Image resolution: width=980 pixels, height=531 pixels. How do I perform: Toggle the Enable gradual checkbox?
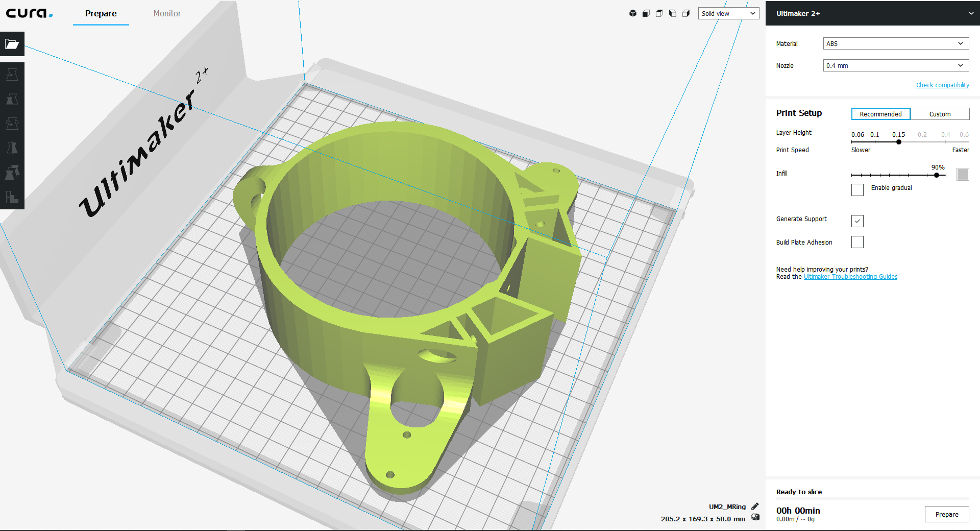[857, 190]
